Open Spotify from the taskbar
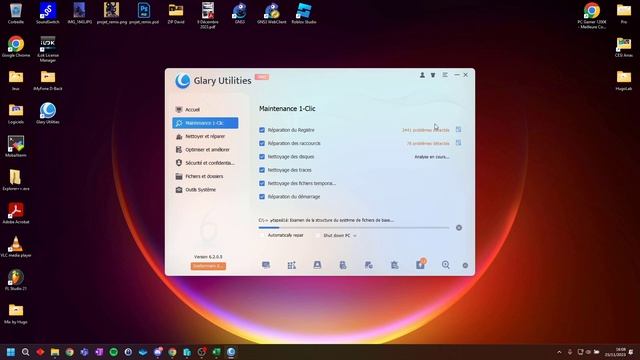Image resolution: width=640 pixels, height=360 pixels. 113,352
